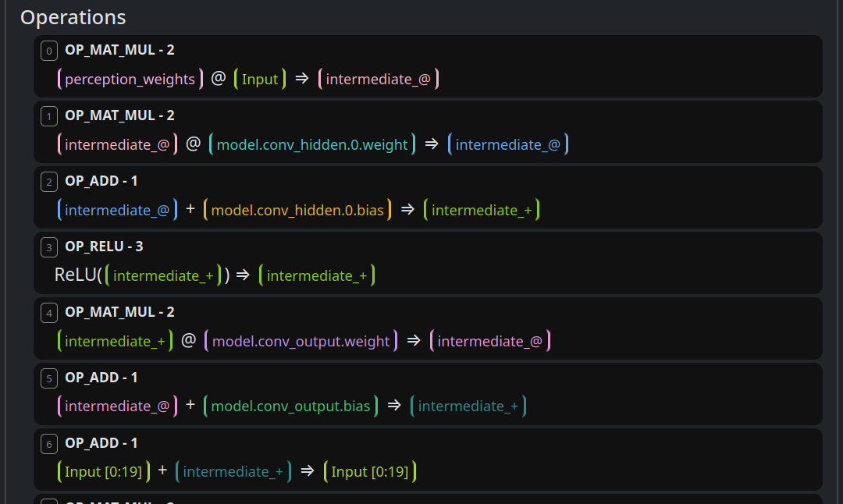
Task: Click the model.conv_hidden.0.weight tag
Action: [312, 144]
